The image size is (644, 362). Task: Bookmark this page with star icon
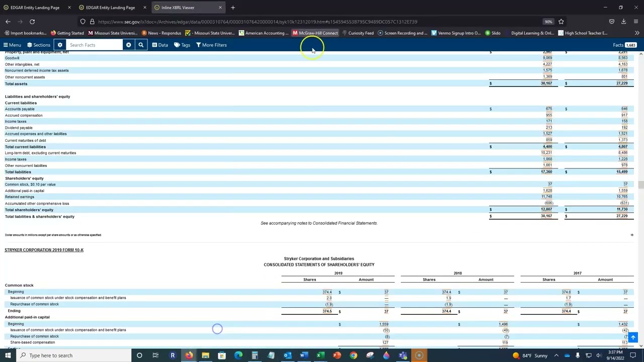561,22
